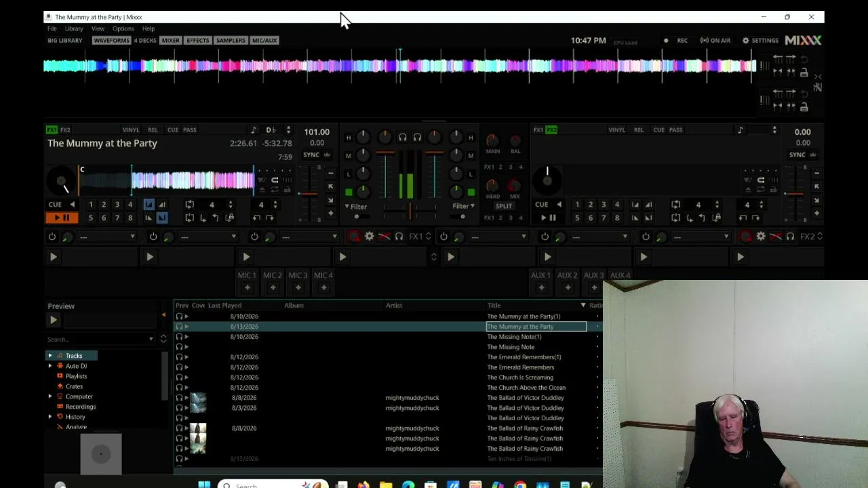This screenshot has width=868, height=488.
Task: Preview The Church Is Screaming with headphone icon
Action: pyautogui.click(x=180, y=378)
